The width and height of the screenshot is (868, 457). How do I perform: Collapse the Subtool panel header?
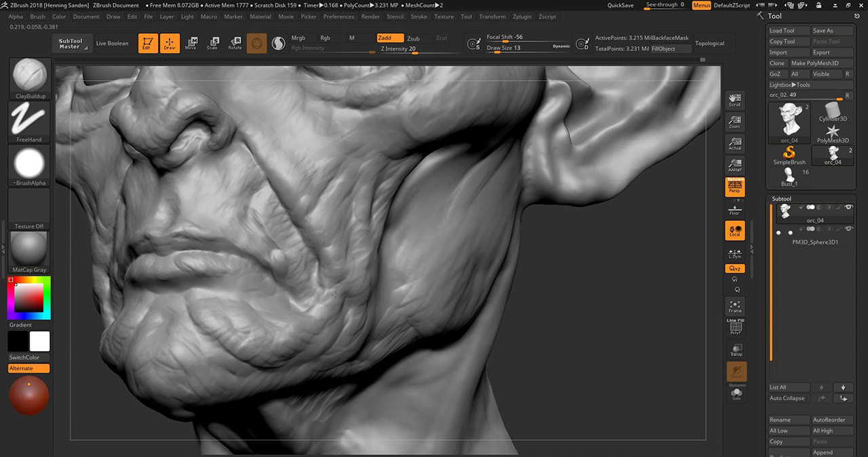tap(782, 199)
